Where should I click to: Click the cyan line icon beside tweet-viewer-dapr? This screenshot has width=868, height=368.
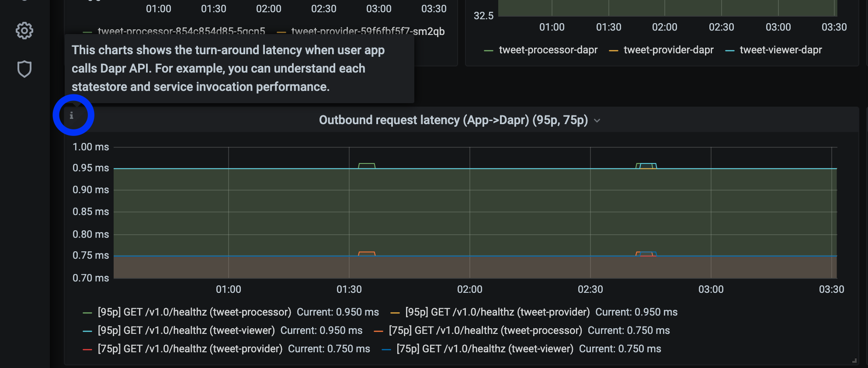pyautogui.click(x=729, y=51)
